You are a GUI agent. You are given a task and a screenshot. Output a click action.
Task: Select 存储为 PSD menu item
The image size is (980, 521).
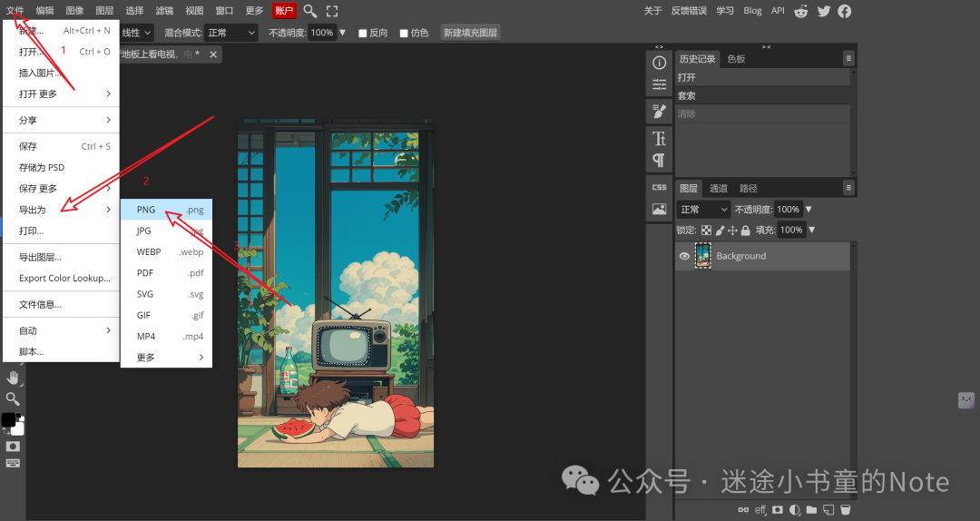(62, 168)
